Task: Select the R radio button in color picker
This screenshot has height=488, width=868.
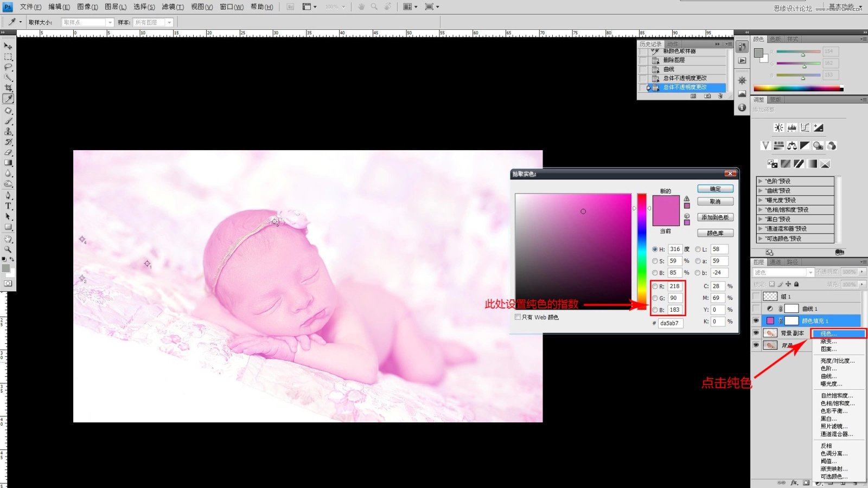Action: tap(655, 286)
